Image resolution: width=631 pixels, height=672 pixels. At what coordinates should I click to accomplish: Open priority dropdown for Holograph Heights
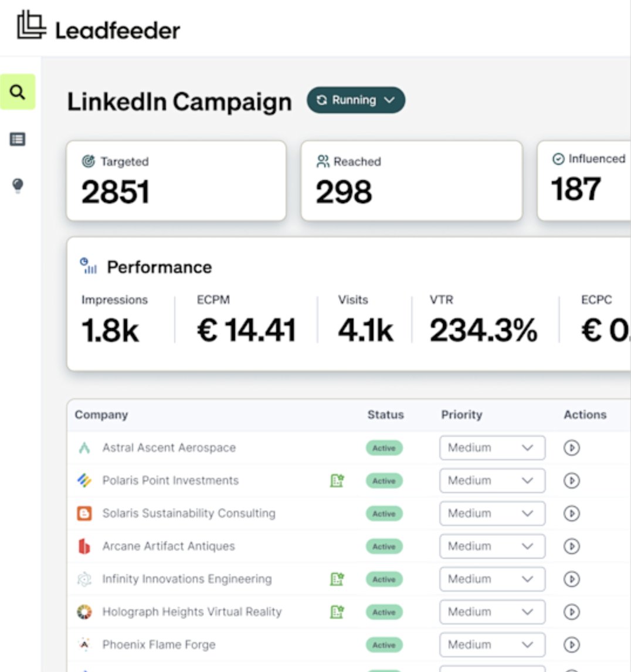492,612
